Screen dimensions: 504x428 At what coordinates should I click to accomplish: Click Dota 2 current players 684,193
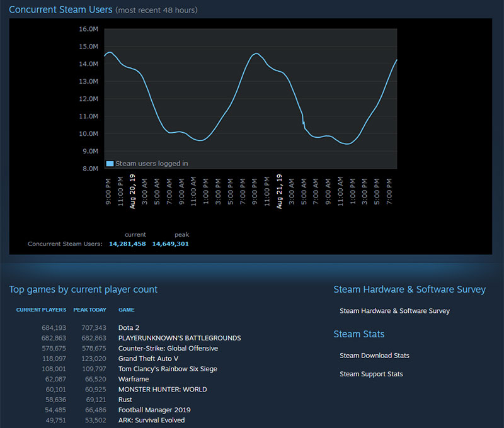point(54,328)
